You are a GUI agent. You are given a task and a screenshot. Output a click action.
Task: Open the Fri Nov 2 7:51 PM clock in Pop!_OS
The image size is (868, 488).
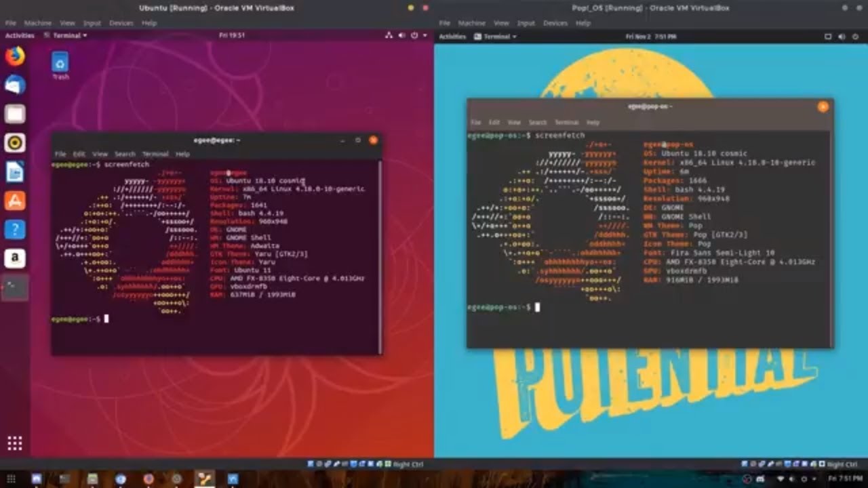(650, 36)
